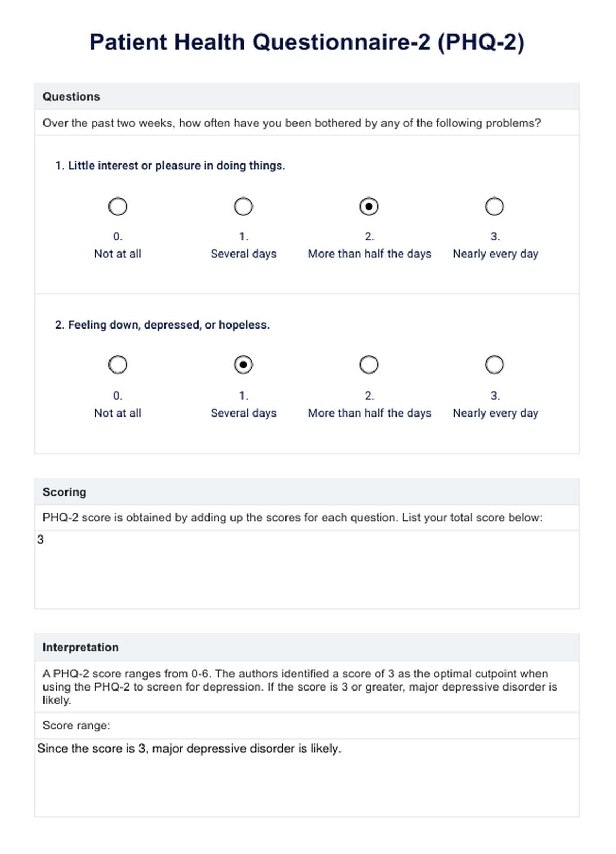Click question 1 'Little interest or pleasure' text
The height and width of the screenshot is (854, 616).
[170, 166]
